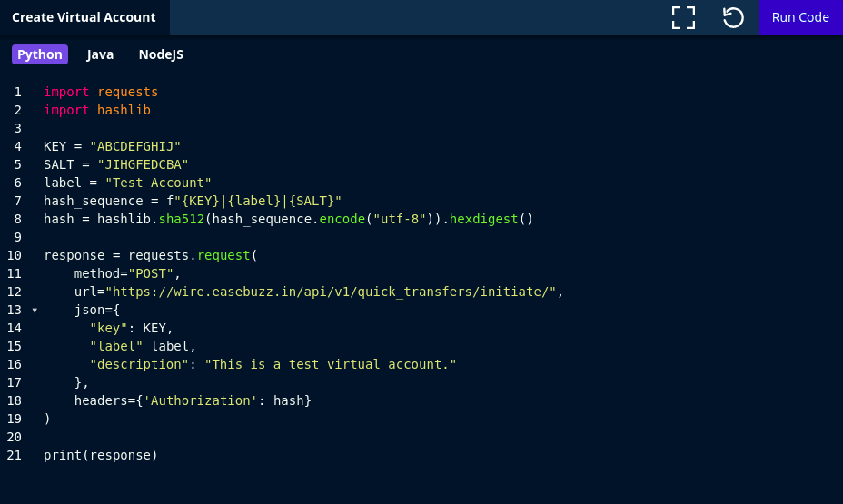Screen dimensions: 843x504
Task: Reset the code with the undo arrow icon
Action: coord(733,18)
